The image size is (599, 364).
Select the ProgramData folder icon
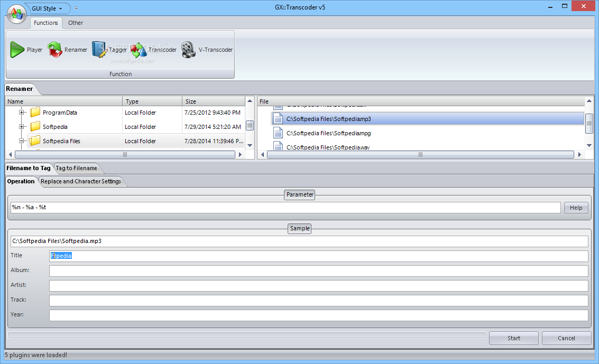(x=35, y=112)
